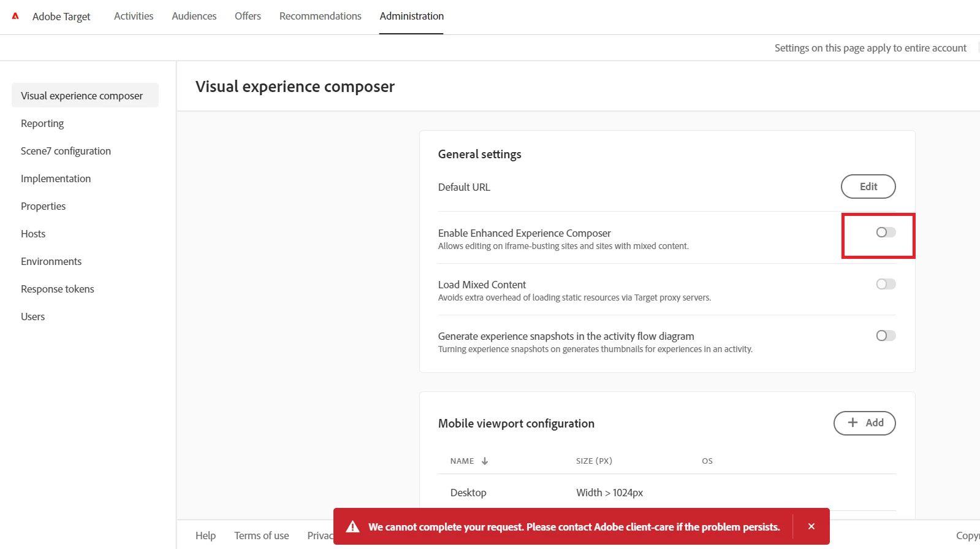Open Implementation settings in sidebar
Screen dimensions: 980x549
tap(56, 179)
